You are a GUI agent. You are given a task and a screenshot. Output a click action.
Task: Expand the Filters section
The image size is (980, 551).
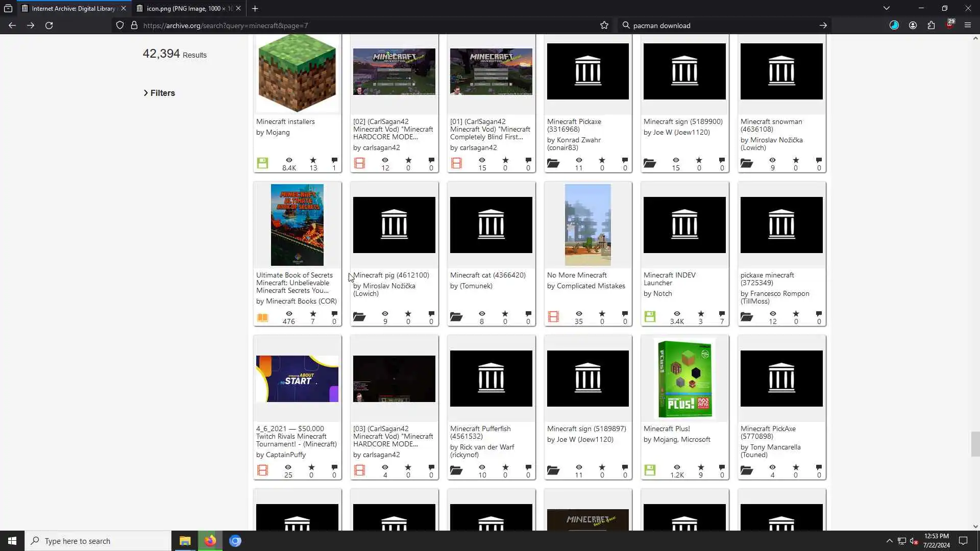(x=159, y=93)
